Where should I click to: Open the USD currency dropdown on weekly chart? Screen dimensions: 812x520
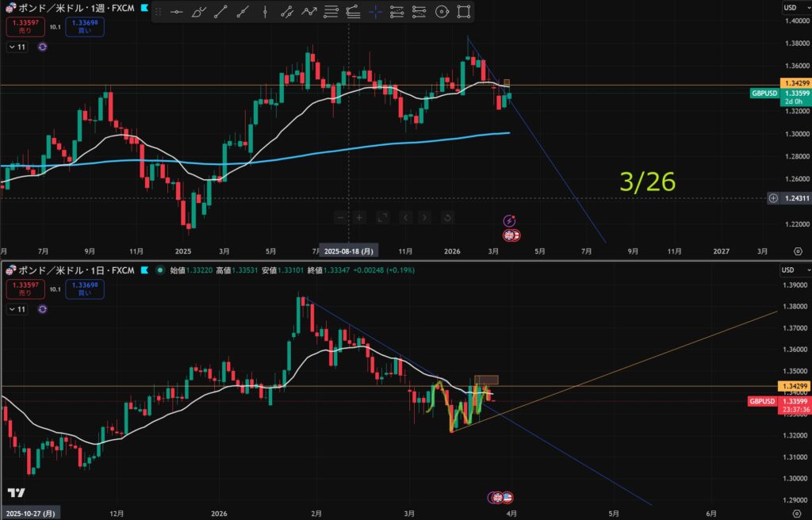[x=791, y=7]
